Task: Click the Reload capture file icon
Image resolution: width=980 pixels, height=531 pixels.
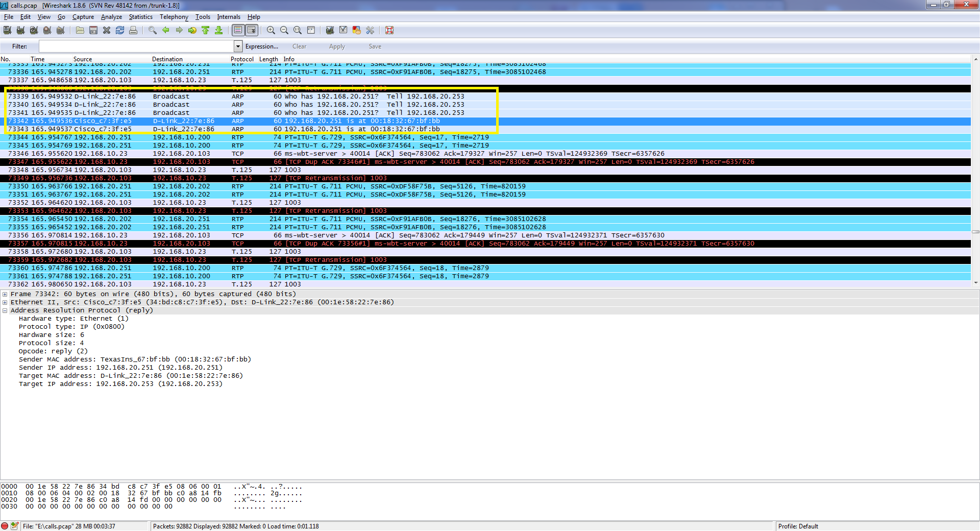Action: 120,31
